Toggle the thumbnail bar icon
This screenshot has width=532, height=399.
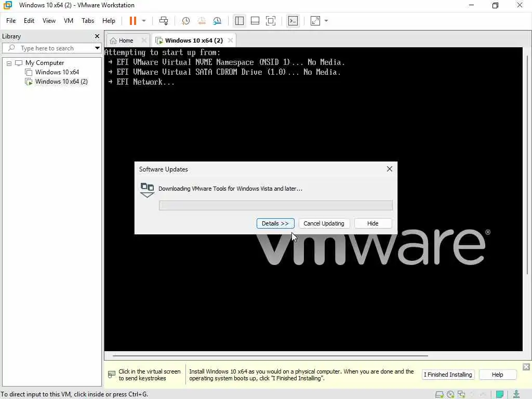255,21
